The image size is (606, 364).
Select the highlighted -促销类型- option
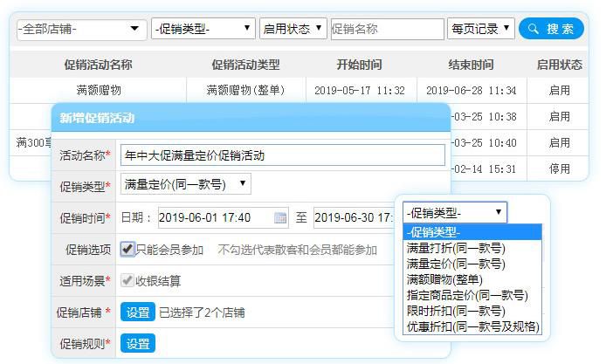click(472, 232)
